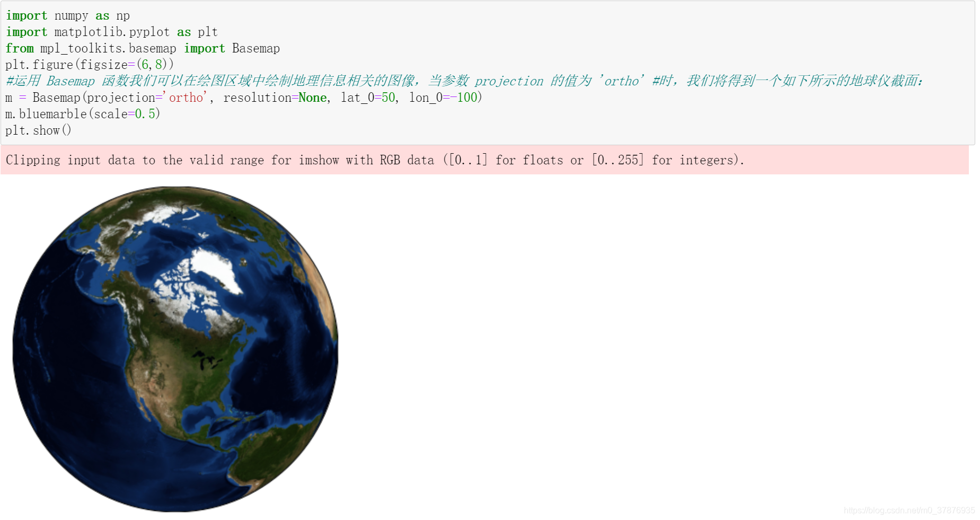
Task: Click the lon_0=-100 parameter
Action: point(444,98)
